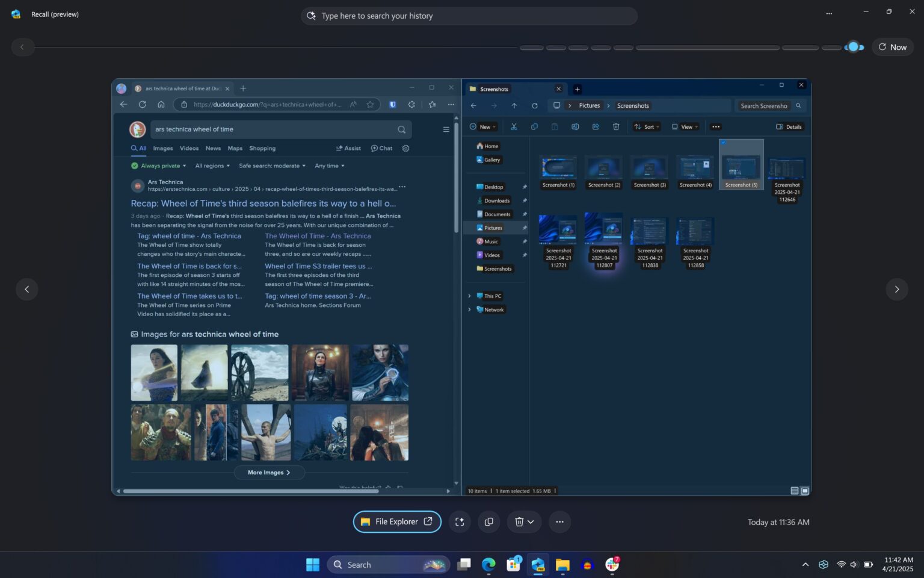Open the Wheel of Time recap article link
Screen dimensions: 924x578
tap(263, 204)
